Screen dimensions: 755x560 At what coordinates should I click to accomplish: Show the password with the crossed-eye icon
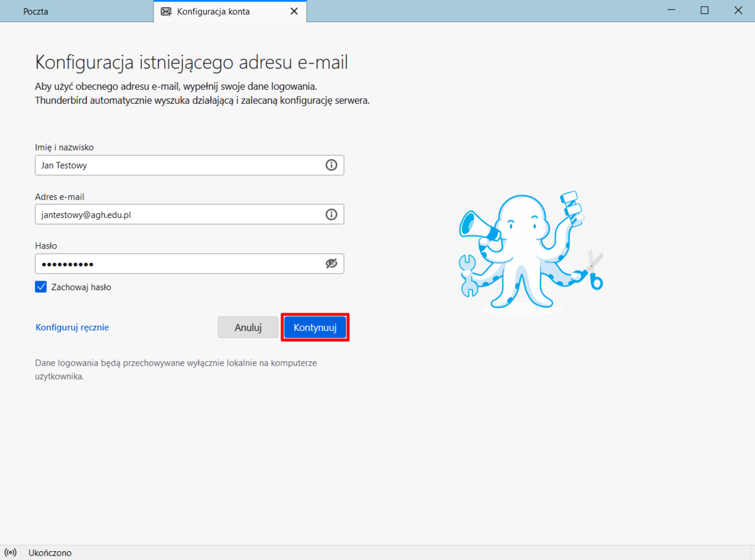[x=331, y=264]
